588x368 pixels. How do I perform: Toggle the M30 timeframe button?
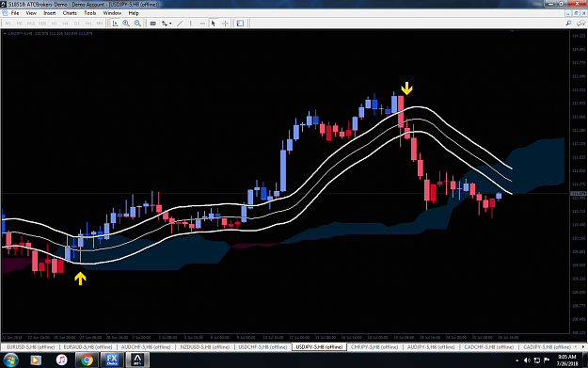(42, 24)
